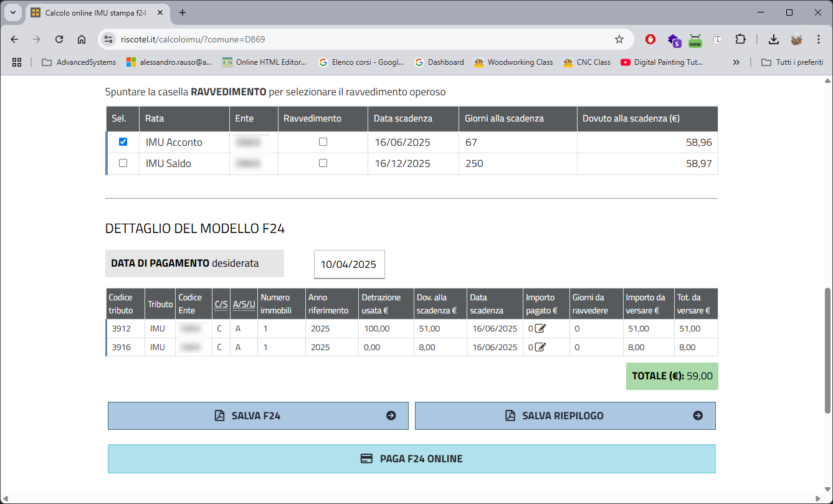Open the Woodworking Class bookmark
Viewport: 833px width, 504px height.
(513, 62)
